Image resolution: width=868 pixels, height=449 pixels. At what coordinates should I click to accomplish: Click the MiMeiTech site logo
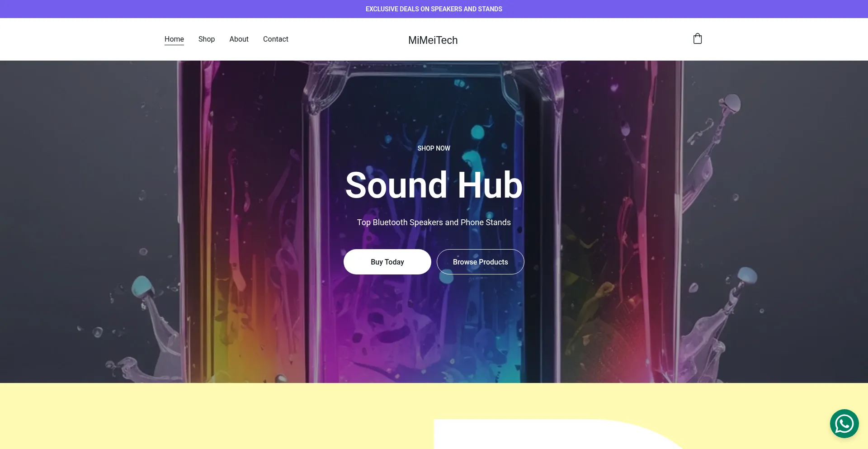(x=433, y=40)
